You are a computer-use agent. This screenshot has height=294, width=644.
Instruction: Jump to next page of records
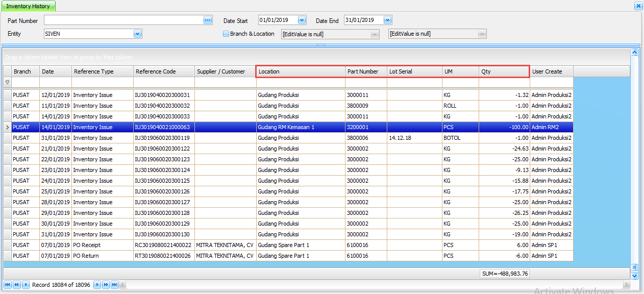[106, 284]
